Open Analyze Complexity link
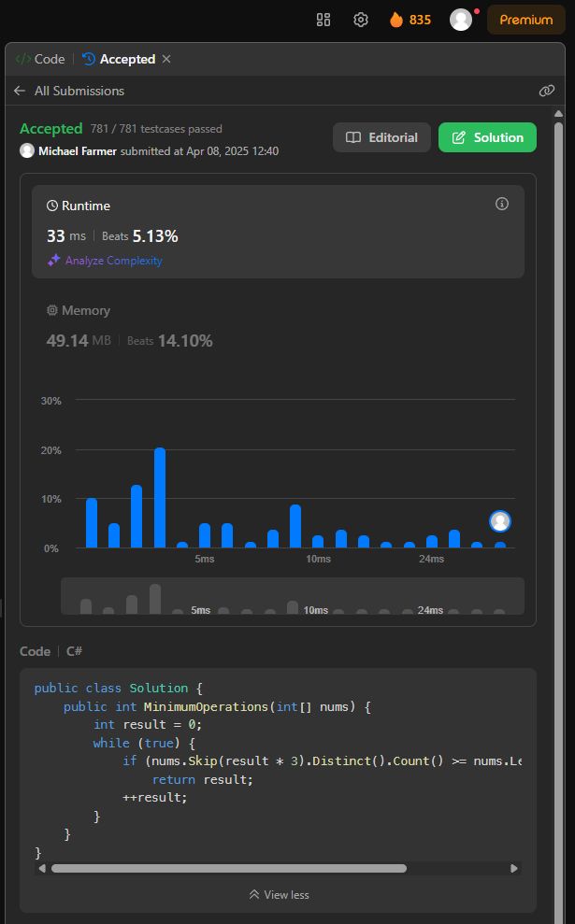This screenshot has width=575, height=924. click(113, 261)
